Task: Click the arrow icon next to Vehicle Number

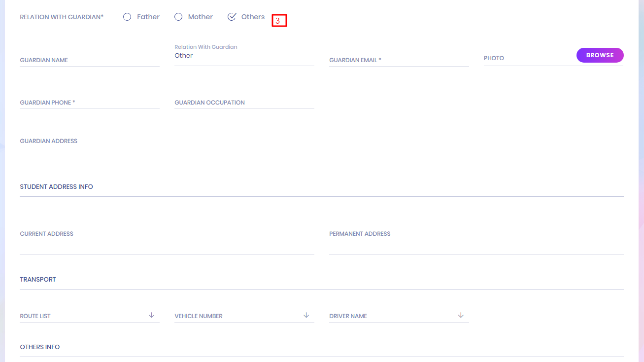Action: tap(306, 315)
